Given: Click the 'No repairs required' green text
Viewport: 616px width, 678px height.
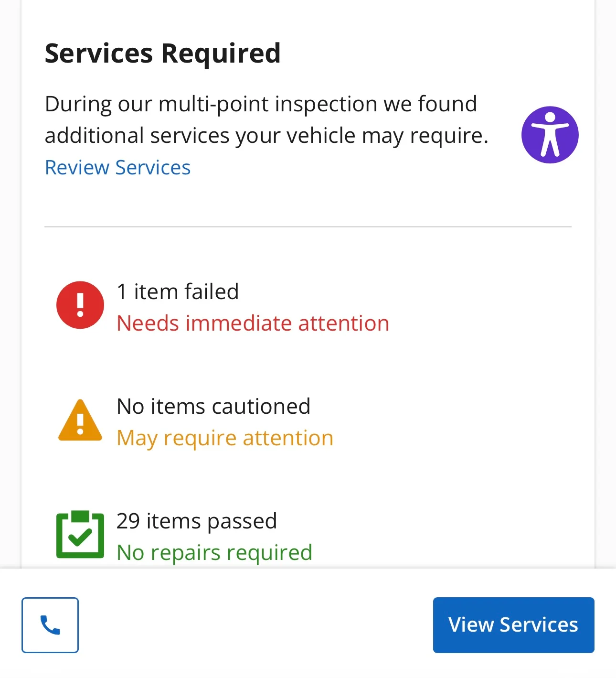Looking at the screenshot, I should coord(214,553).
